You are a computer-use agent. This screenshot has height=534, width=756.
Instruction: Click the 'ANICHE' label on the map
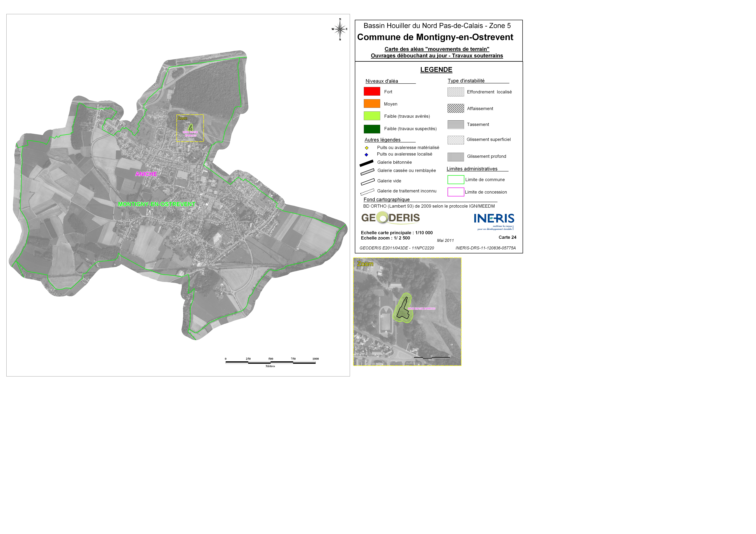pyautogui.click(x=146, y=174)
